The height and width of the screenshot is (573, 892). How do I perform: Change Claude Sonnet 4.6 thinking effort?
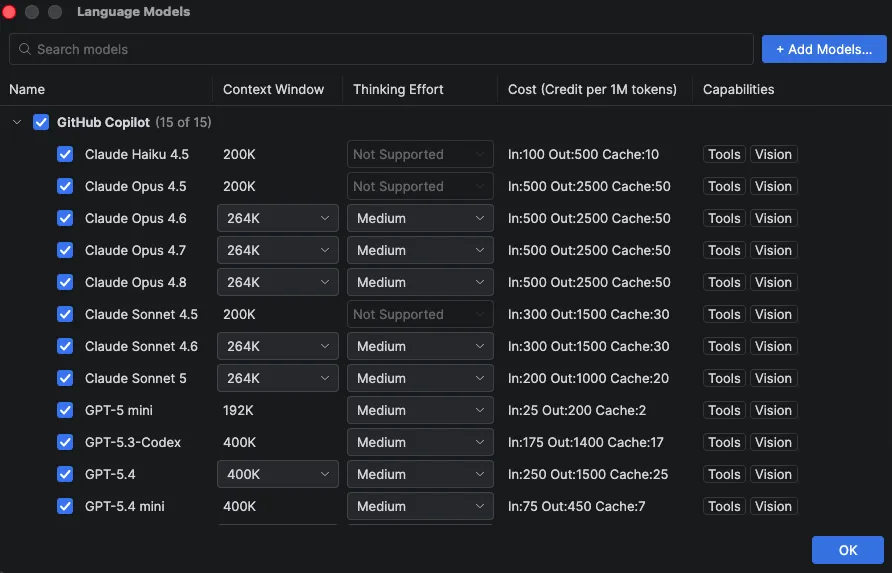click(x=420, y=346)
